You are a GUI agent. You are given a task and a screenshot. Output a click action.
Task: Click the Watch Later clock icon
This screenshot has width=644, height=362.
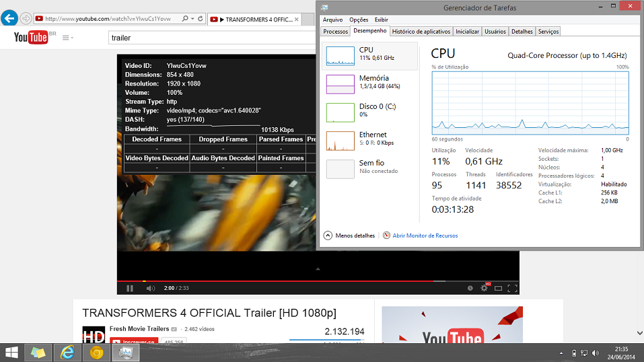pyautogui.click(x=470, y=289)
